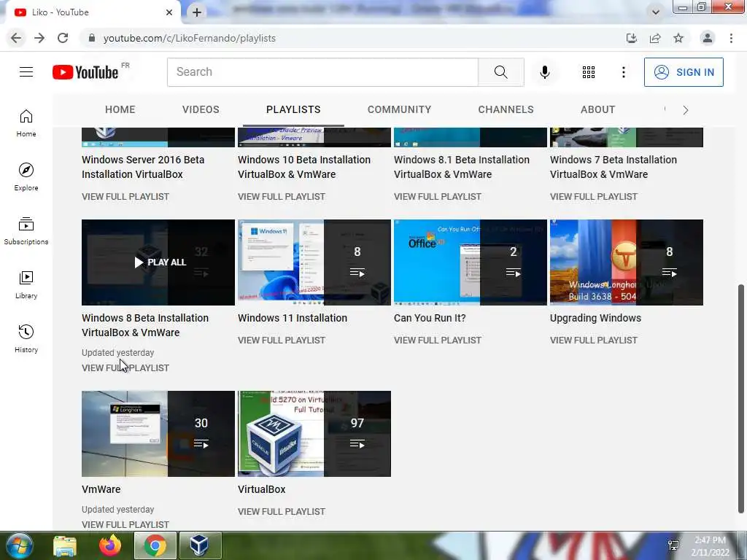Bookmark this page with the star
The image size is (747, 560).
pos(678,38)
